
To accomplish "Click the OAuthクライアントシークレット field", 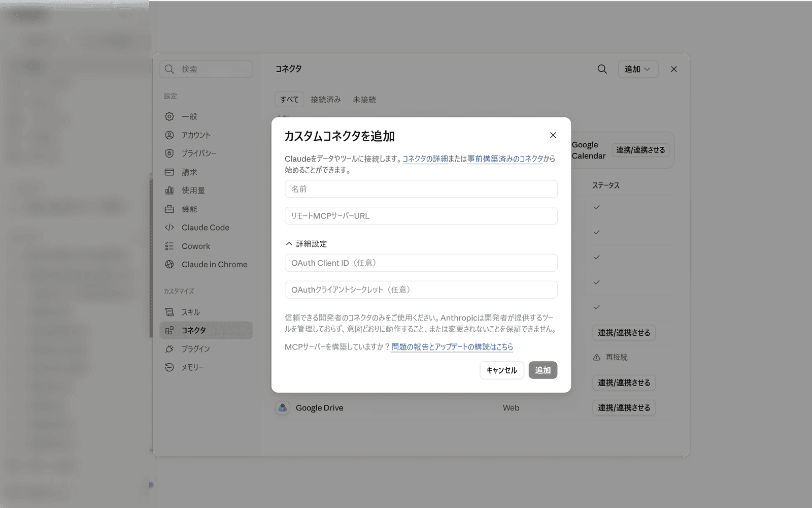I will pos(421,290).
